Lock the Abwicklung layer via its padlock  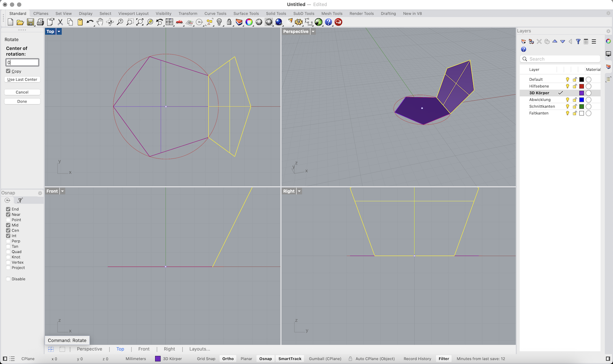click(x=575, y=100)
